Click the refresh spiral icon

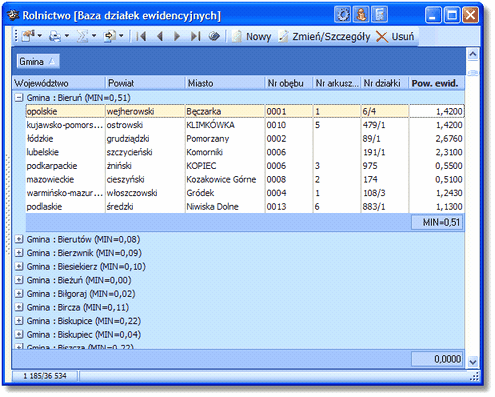[x=214, y=36]
